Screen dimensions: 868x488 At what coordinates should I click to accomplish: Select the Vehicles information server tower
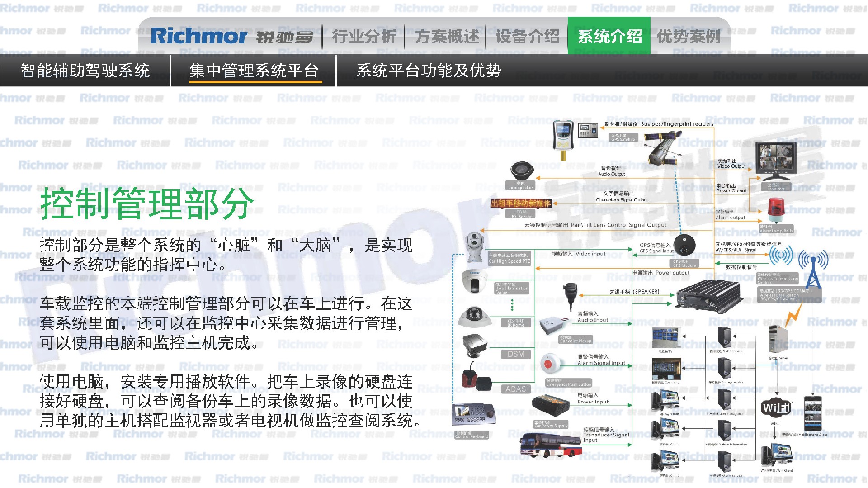[725, 431]
